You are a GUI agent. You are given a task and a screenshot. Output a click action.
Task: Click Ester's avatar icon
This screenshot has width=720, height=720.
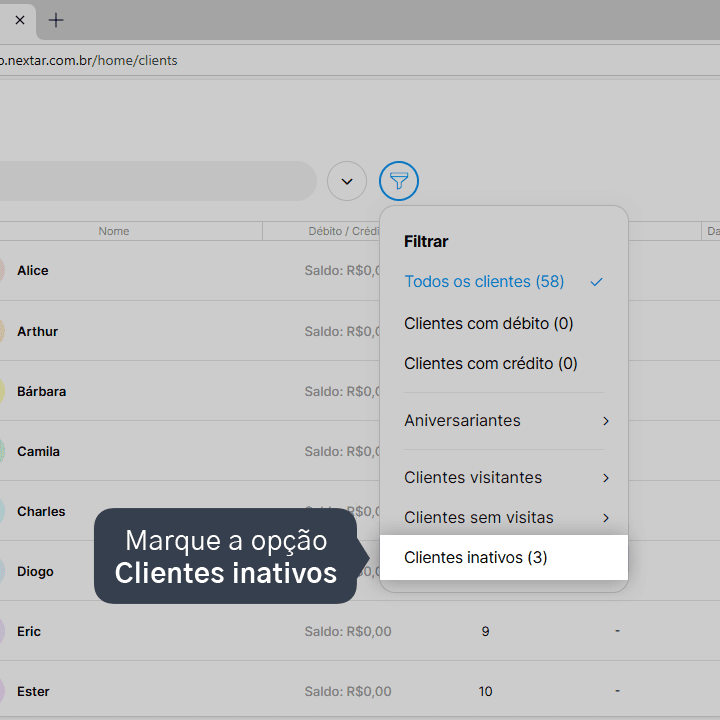click(1, 691)
